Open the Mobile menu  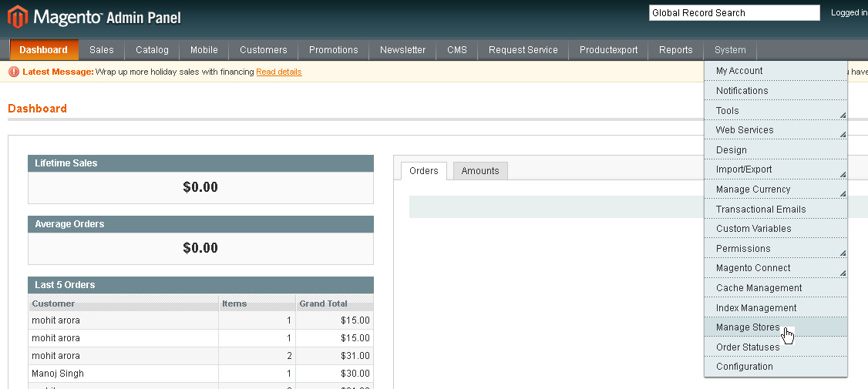(x=204, y=50)
